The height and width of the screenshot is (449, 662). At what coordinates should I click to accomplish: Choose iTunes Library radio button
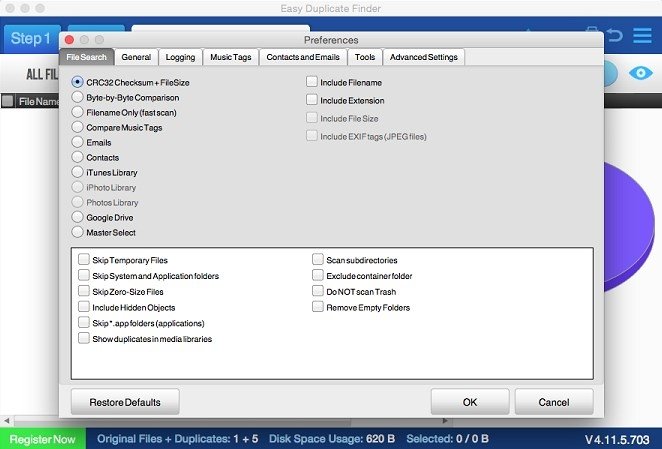(x=77, y=172)
